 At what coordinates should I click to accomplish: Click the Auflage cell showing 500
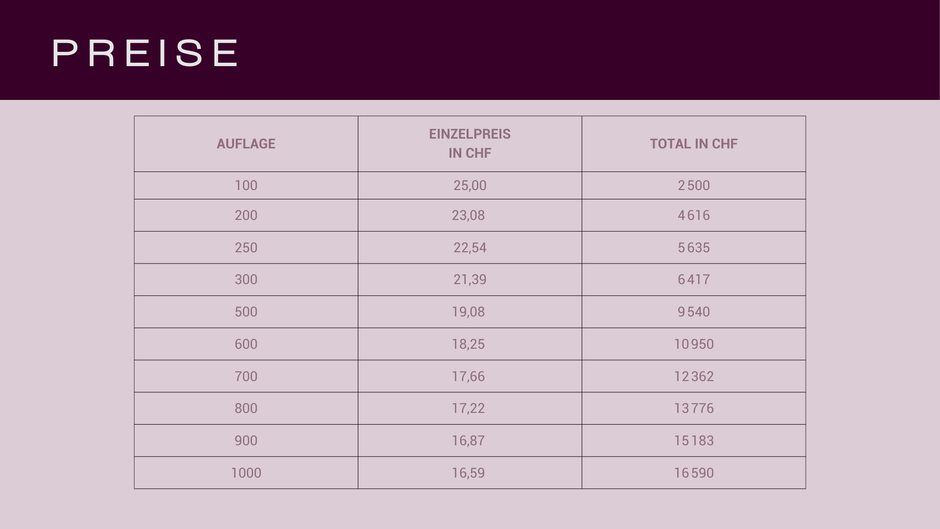point(246,312)
